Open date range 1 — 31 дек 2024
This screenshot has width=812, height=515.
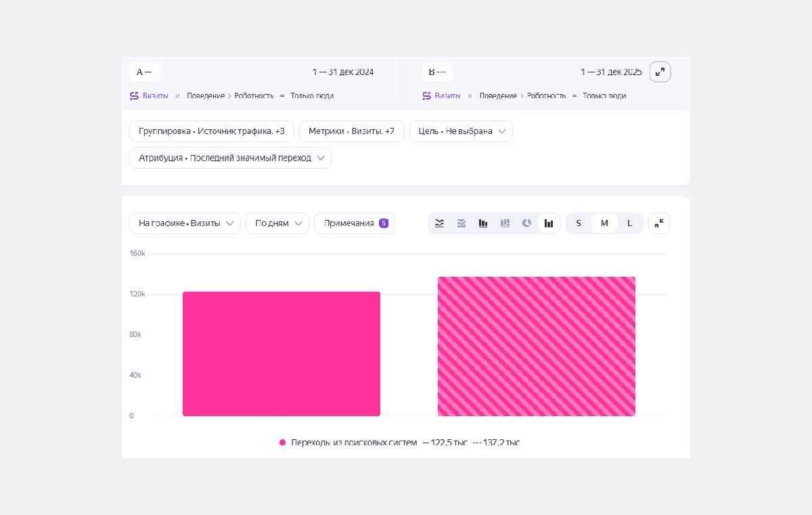pyautogui.click(x=343, y=72)
